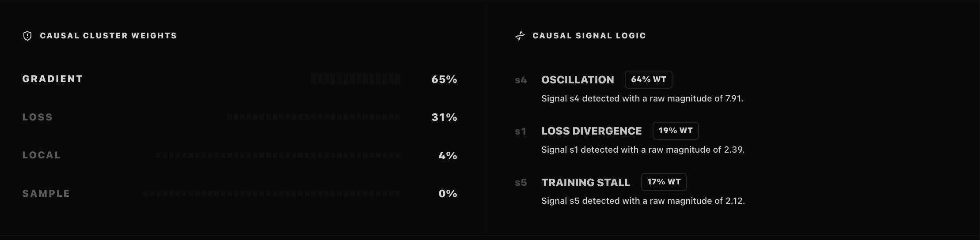Click the 17% WT badge
This screenshot has height=240, width=980.
(664, 182)
